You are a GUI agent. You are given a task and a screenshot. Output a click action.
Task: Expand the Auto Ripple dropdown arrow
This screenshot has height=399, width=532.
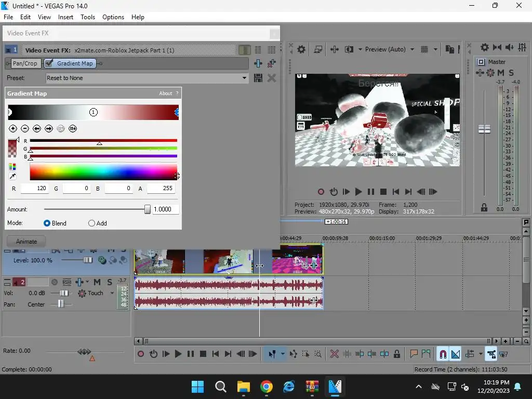tap(481, 354)
